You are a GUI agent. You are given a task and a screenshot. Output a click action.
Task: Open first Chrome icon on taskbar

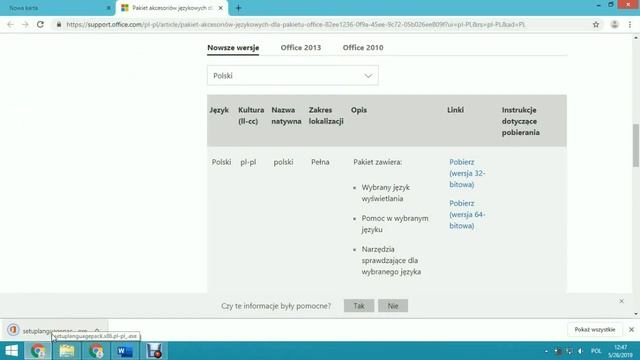[38, 351]
